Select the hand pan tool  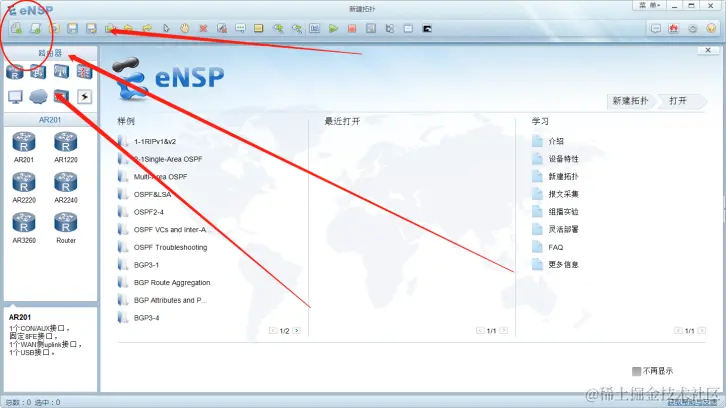click(x=185, y=29)
